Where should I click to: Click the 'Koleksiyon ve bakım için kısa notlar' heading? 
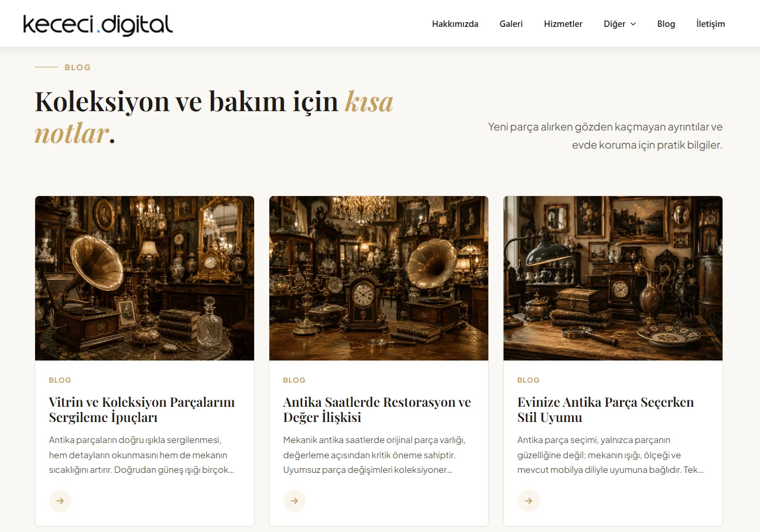click(x=214, y=117)
